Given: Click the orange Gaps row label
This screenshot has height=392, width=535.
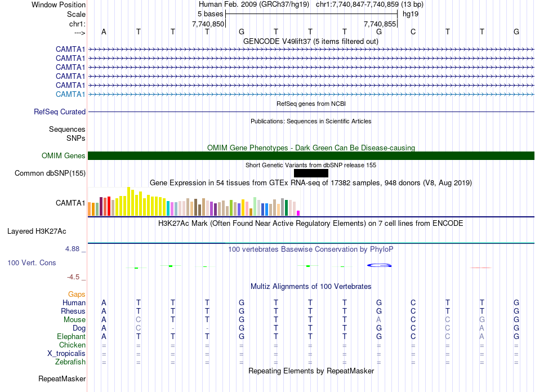Looking at the screenshot, I should (x=77, y=294).
